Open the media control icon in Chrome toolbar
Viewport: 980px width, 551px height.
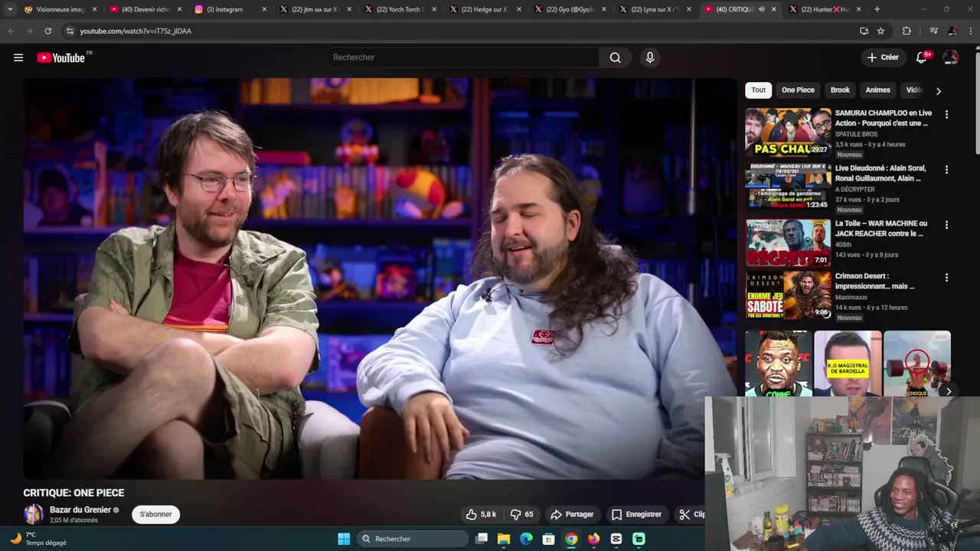click(933, 31)
